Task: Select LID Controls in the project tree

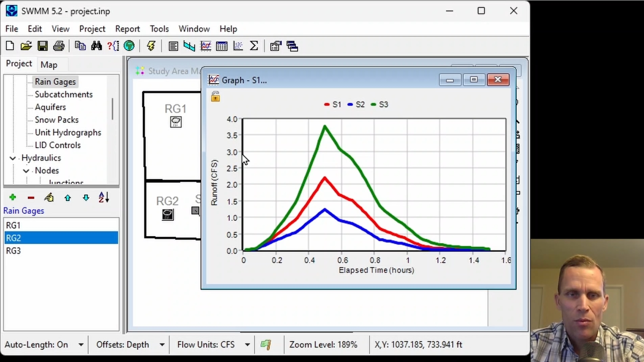Action: [57, 145]
